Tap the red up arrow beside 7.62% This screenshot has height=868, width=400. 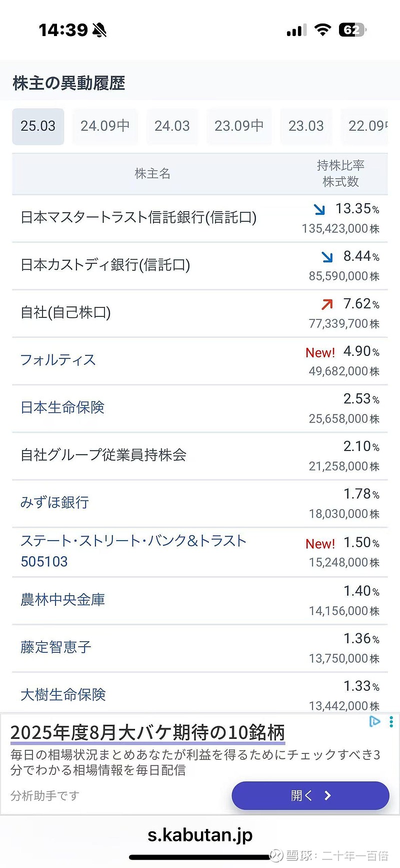click(327, 304)
